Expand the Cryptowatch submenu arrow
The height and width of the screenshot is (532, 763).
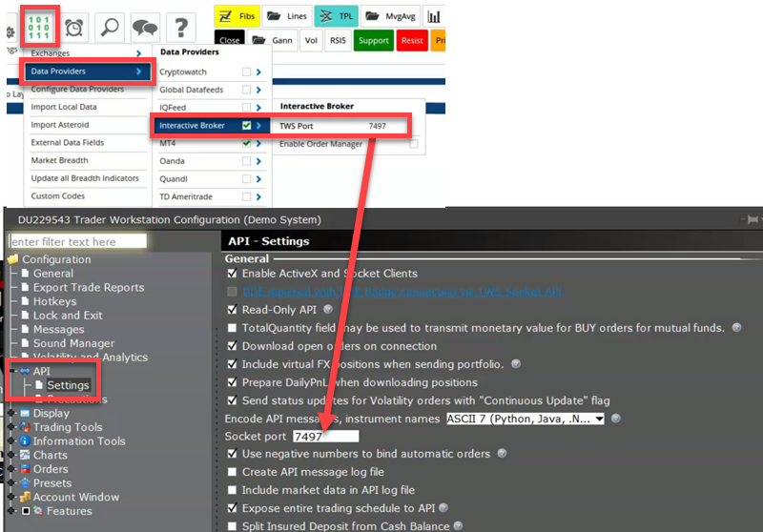[x=258, y=72]
